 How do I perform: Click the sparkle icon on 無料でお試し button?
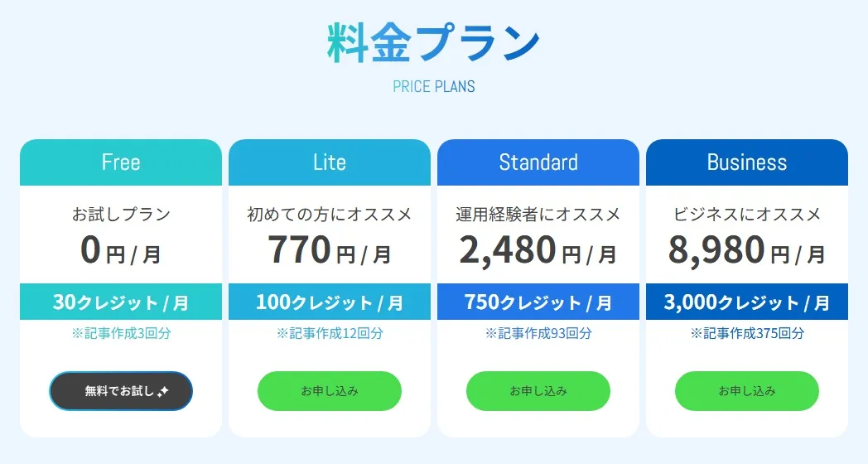pyautogui.click(x=162, y=391)
